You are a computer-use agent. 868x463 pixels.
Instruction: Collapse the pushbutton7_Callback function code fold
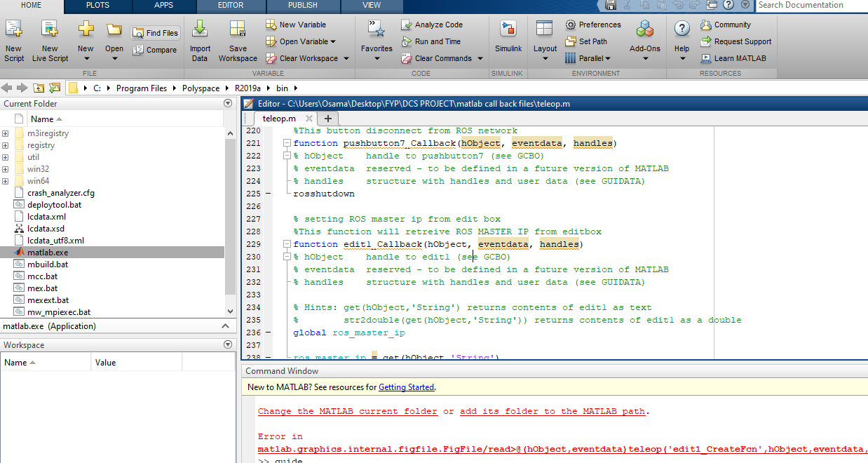pos(287,143)
